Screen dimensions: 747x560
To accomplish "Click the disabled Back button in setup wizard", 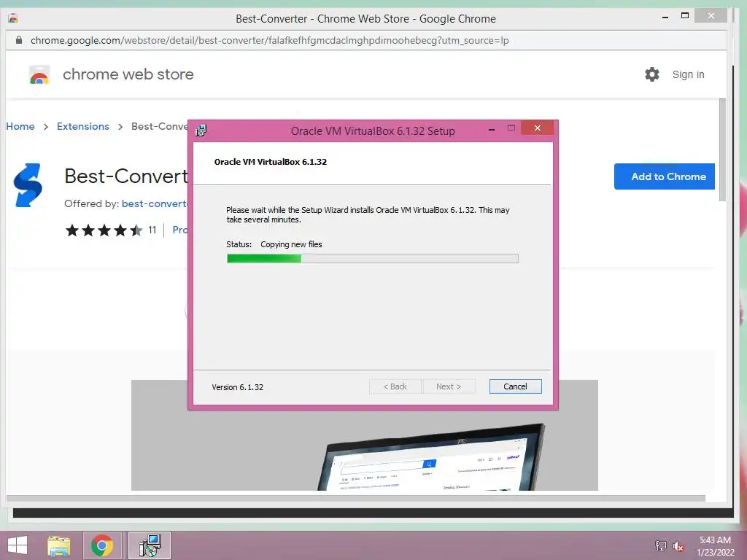I will point(395,386).
